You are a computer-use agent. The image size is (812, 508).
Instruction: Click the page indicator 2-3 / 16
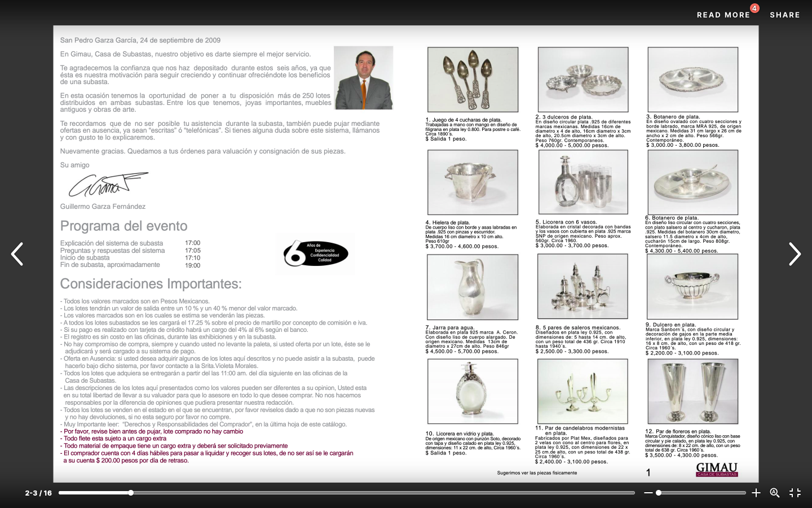(37, 493)
